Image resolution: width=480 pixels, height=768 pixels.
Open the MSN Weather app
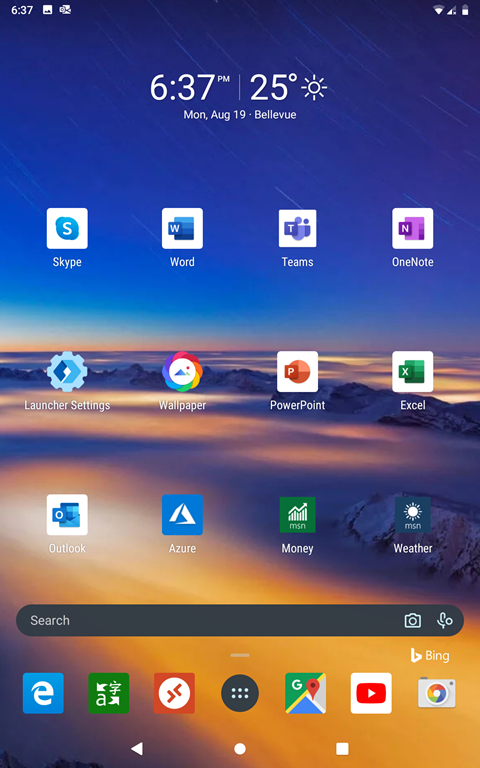412,515
